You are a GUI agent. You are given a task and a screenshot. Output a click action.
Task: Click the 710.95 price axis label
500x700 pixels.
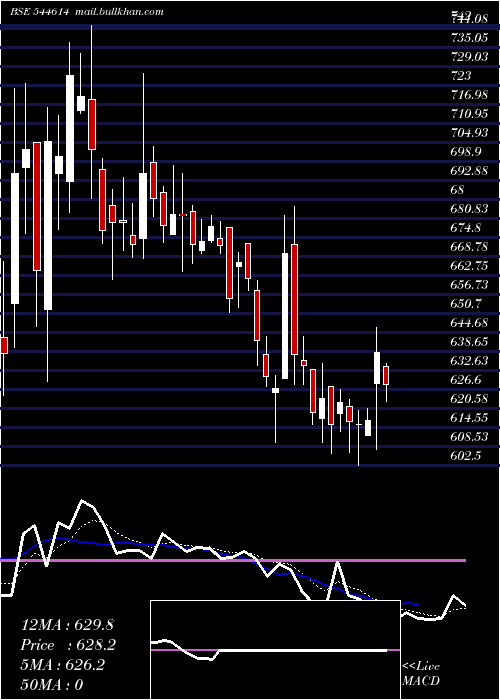tap(469, 114)
